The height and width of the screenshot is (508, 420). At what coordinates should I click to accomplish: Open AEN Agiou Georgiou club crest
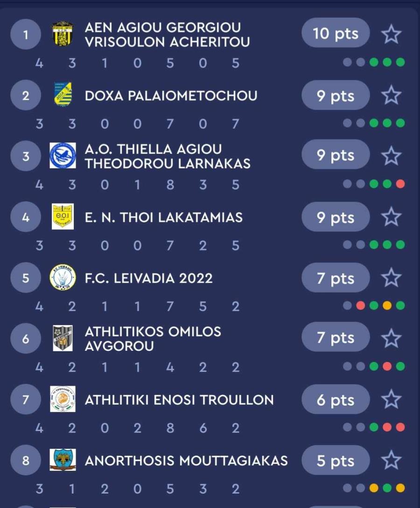tap(63, 34)
